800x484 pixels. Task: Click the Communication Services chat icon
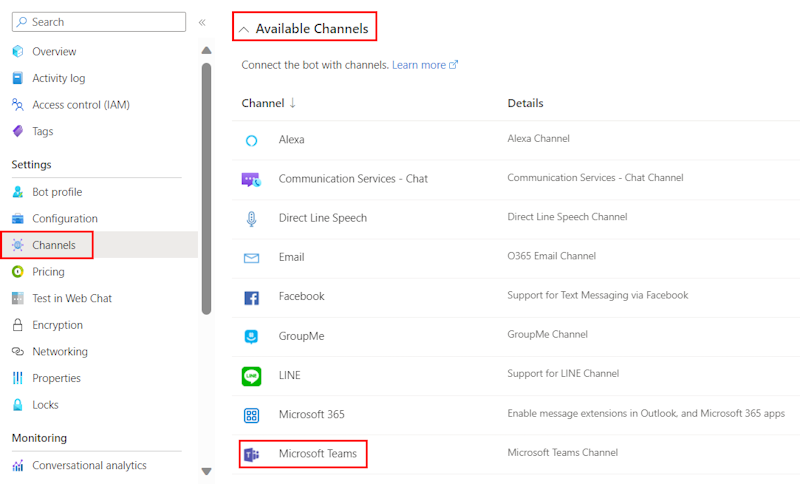(x=252, y=180)
